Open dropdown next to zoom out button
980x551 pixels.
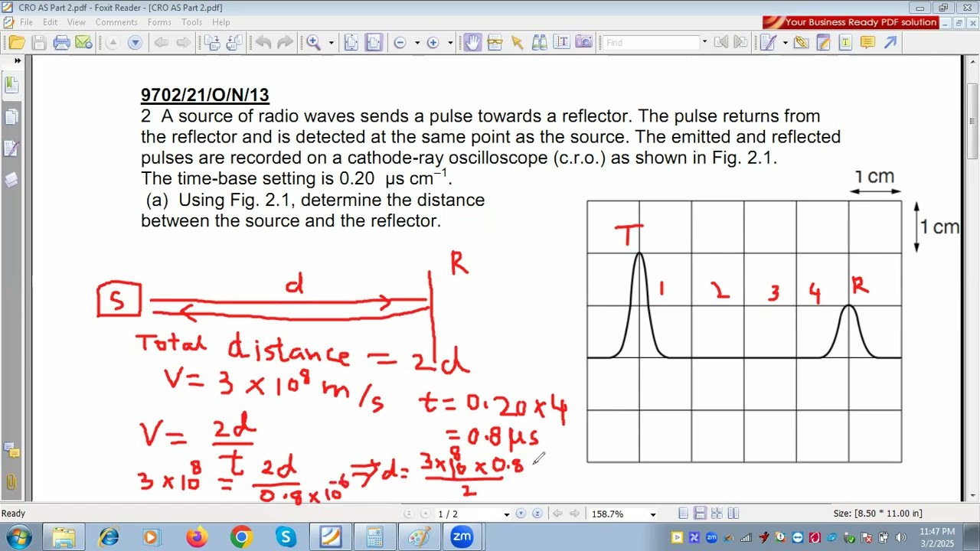pos(416,43)
